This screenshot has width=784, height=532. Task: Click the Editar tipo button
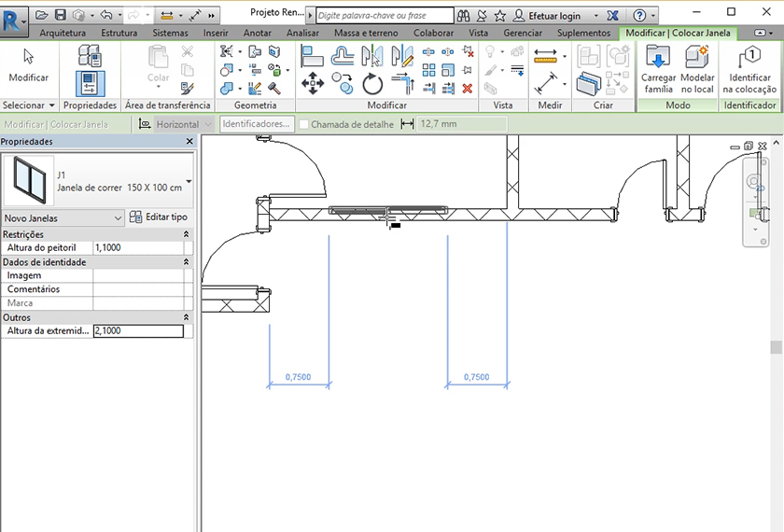pos(159,217)
